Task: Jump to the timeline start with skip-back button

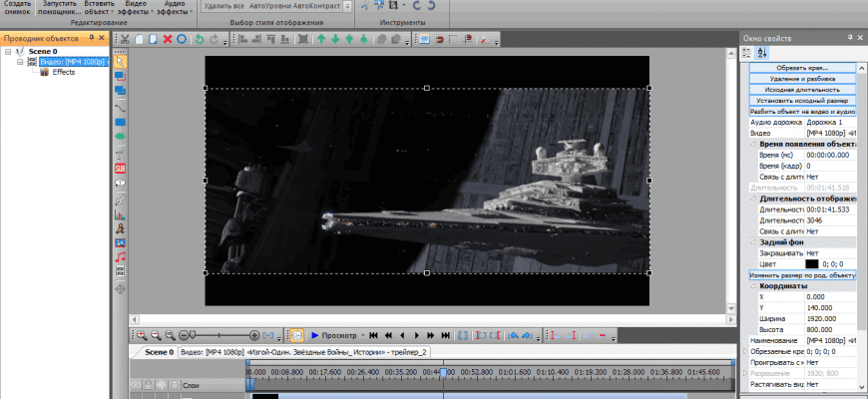Action: coord(374,335)
